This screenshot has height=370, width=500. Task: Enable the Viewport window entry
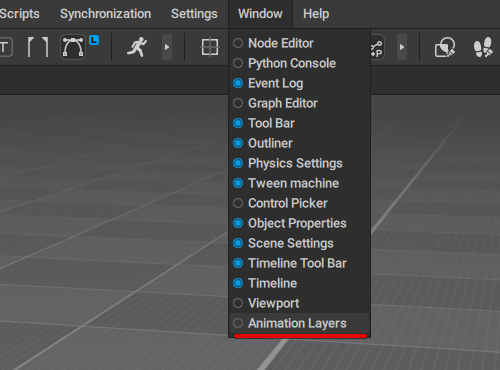click(300, 303)
